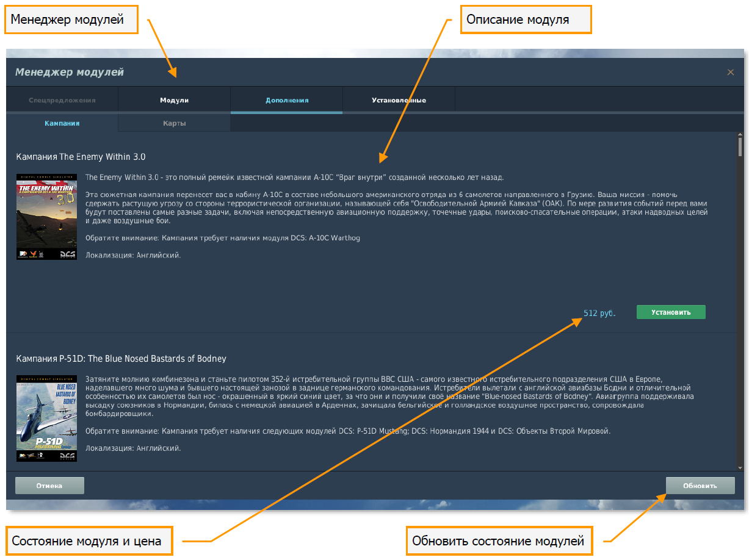This screenshot has height=560, width=749.
Task: Click the Кампания P-51D campaign title
Action: click(x=121, y=358)
